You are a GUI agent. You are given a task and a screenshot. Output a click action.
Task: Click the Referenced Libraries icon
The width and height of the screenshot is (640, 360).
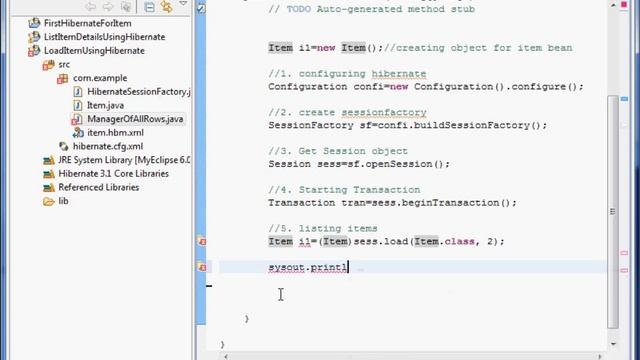pyautogui.click(x=49, y=187)
